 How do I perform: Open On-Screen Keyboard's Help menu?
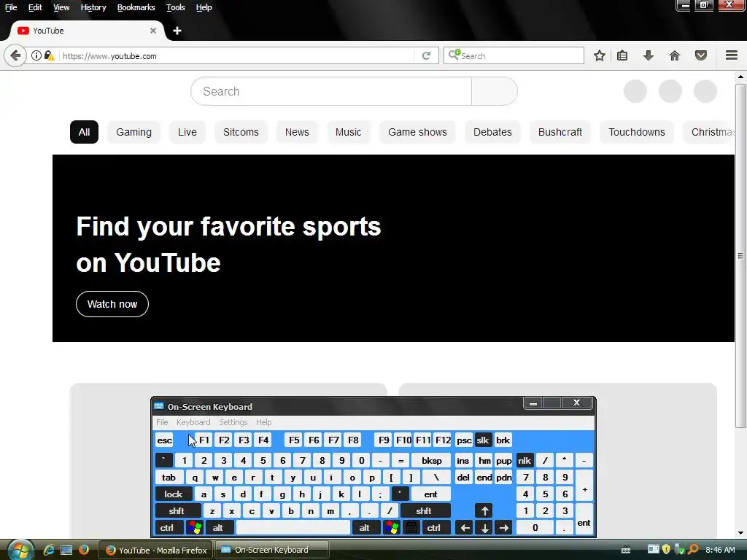[263, 422]
